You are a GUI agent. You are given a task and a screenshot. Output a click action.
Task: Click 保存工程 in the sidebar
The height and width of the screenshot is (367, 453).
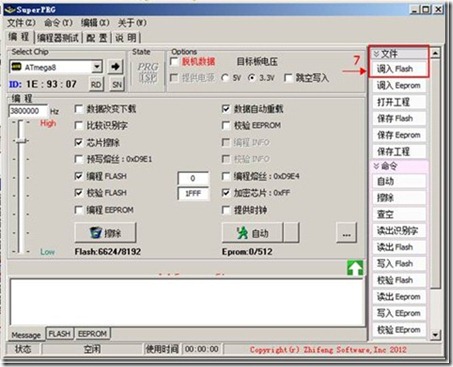coord(399,152)
